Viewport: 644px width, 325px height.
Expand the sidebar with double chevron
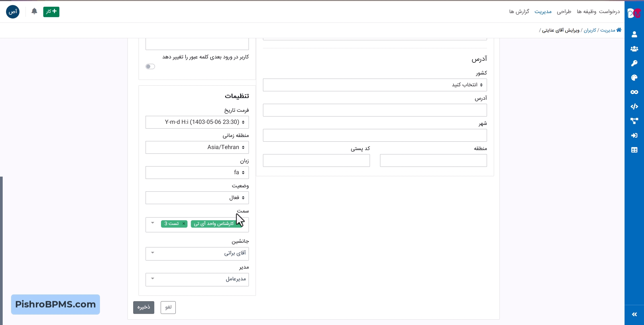click(x=634, y=314)
